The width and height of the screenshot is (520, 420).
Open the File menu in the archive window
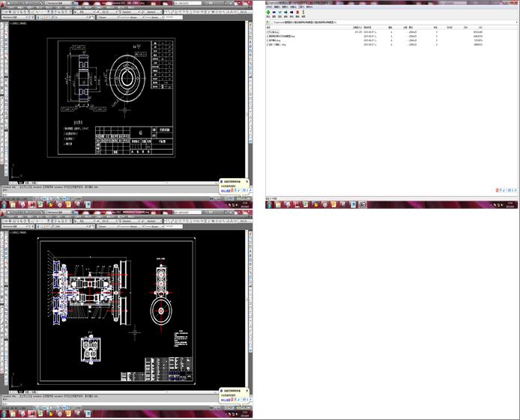tap(269, 7)
